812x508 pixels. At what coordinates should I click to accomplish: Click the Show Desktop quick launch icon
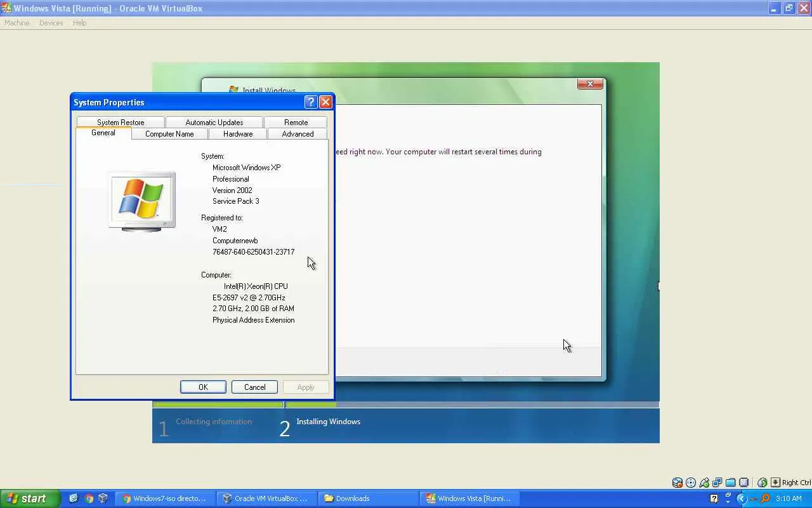[x=74, y=498]
